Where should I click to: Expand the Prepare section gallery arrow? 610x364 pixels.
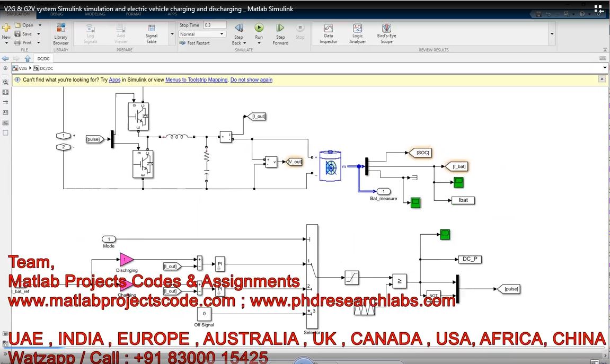pyautogui.click(x=172, y=34)
